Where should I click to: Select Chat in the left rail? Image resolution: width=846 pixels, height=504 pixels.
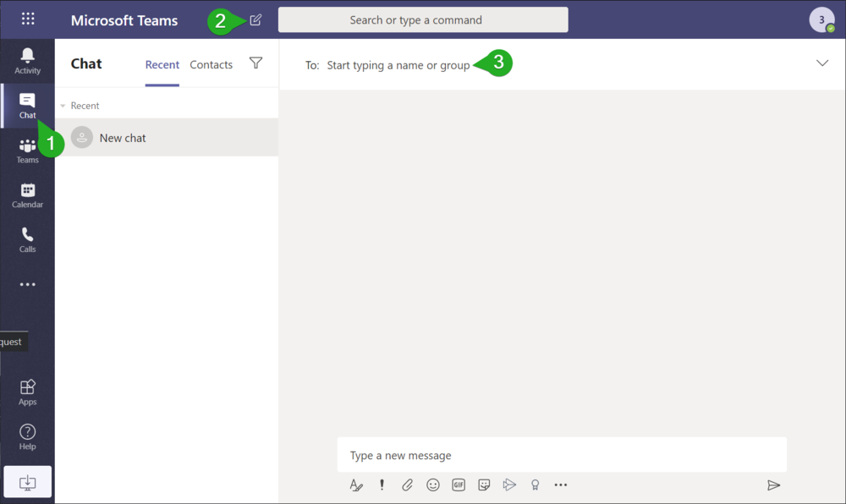(x=28, y=106)
